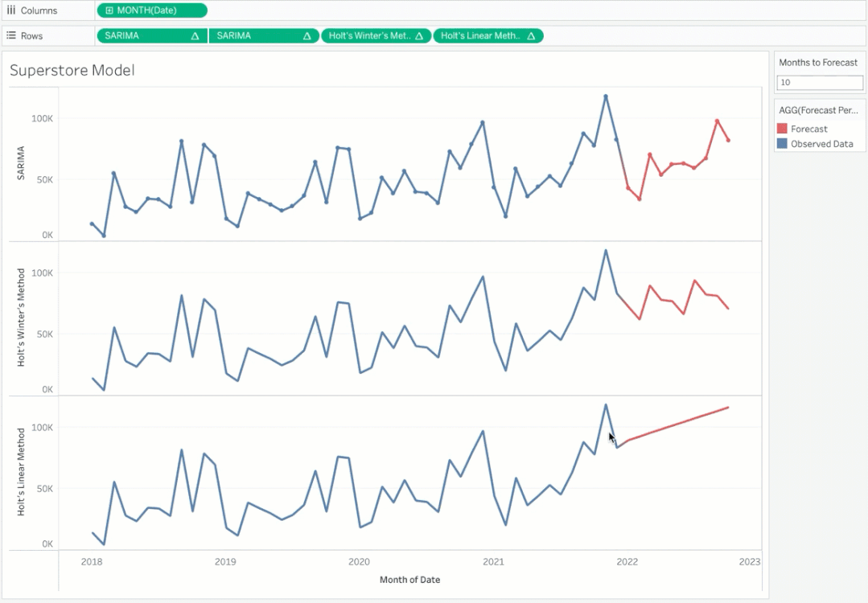Click the Rows shelf icon
This screenshot has width=868, height=603.
click(x=11, y=36)
